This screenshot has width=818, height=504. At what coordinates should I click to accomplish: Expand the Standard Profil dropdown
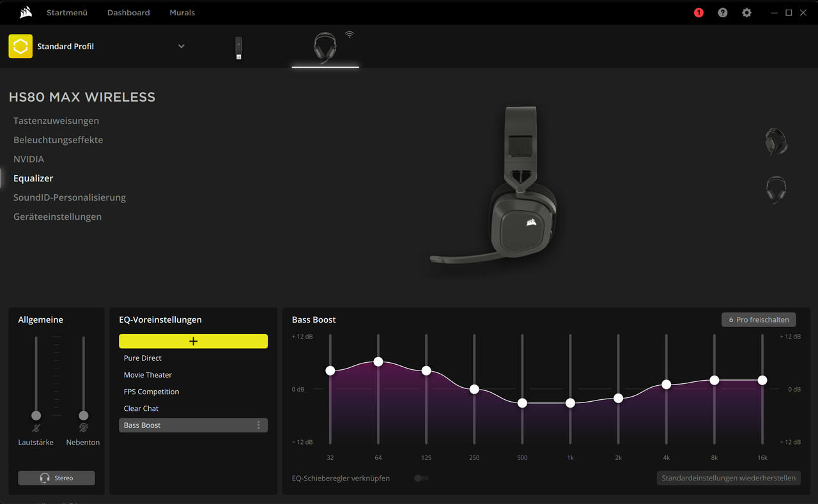coord(181,46)
